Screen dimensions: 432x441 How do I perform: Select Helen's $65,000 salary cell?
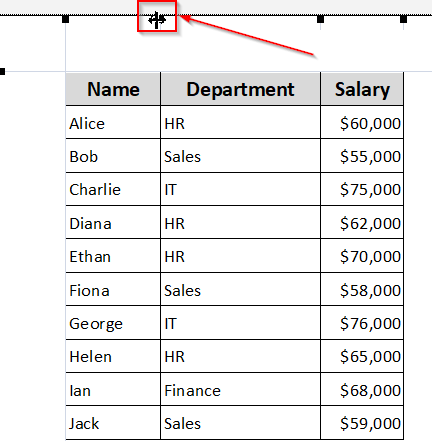point(362,356)
